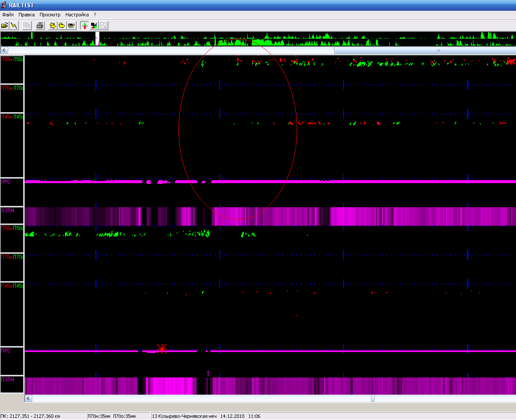Click the grayed-out copy icon
516x420 pixels.
tap(27, 25)
